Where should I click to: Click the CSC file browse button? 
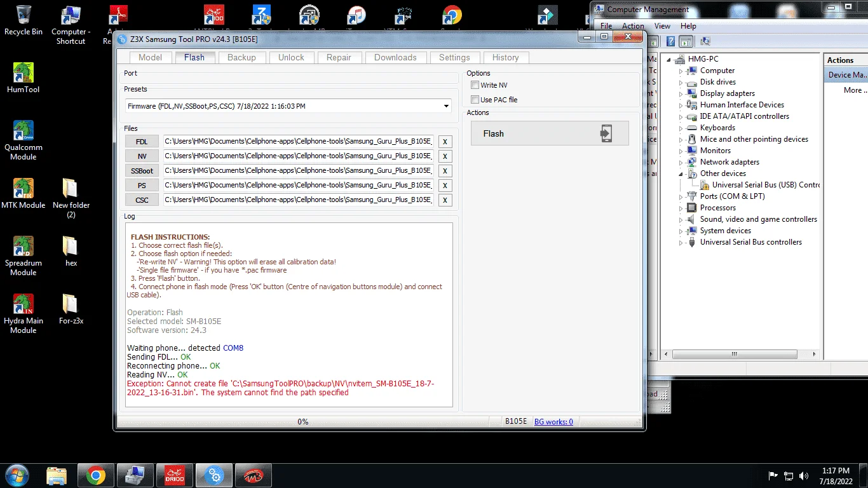pyautogui.click(x=142, y=200)
